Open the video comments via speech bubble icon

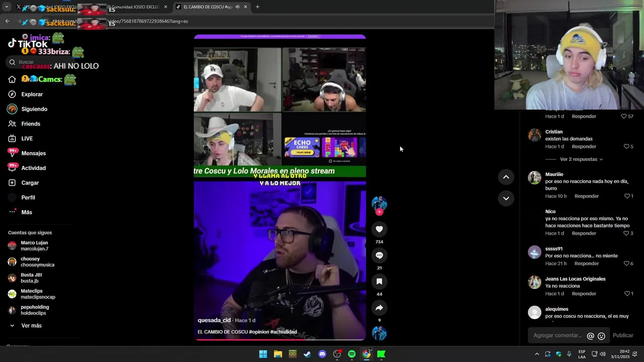379,255
